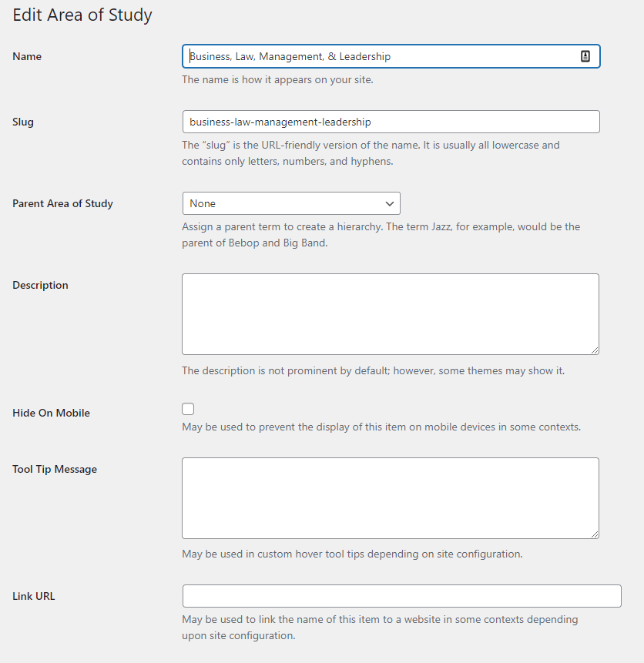
Task: Click the password manager icon in Name field
Action: [585, 56]
